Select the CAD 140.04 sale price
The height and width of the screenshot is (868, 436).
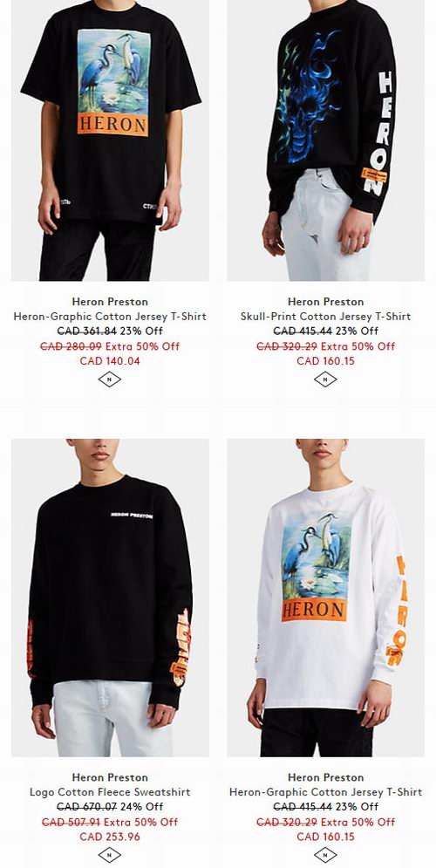click(x=110, y=361)
